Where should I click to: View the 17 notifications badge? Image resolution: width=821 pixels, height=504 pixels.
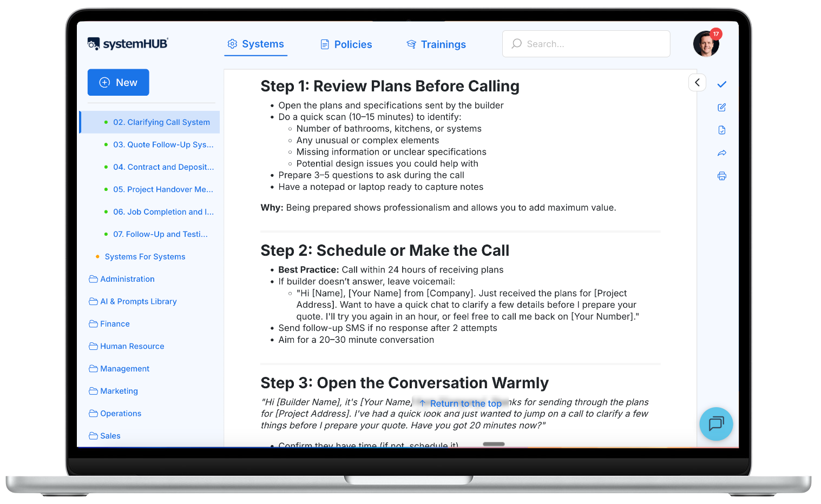click(716, 34)
